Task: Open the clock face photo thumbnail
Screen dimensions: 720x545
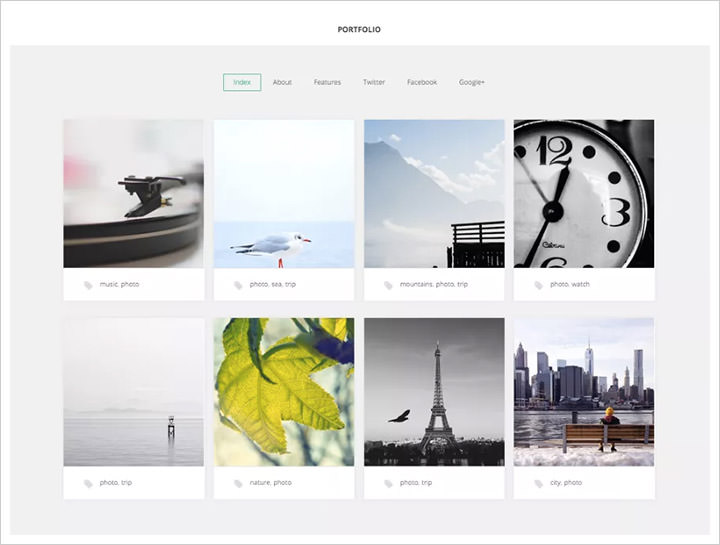Action: point(584,194)
